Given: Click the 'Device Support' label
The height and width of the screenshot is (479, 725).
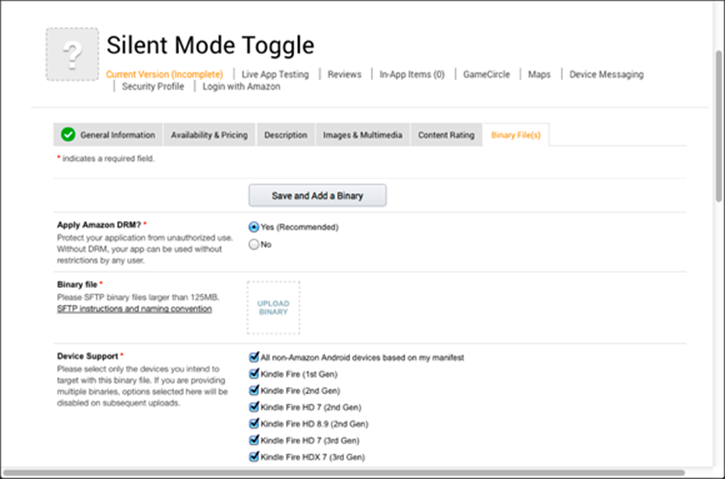Looking at the screenshot, I should [x=88, y=356].
